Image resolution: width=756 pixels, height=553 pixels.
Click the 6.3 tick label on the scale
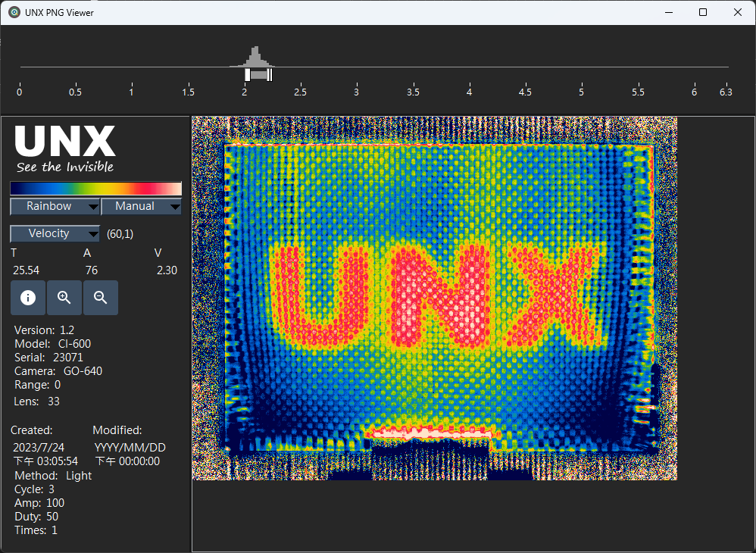click(x=726, y=92)
